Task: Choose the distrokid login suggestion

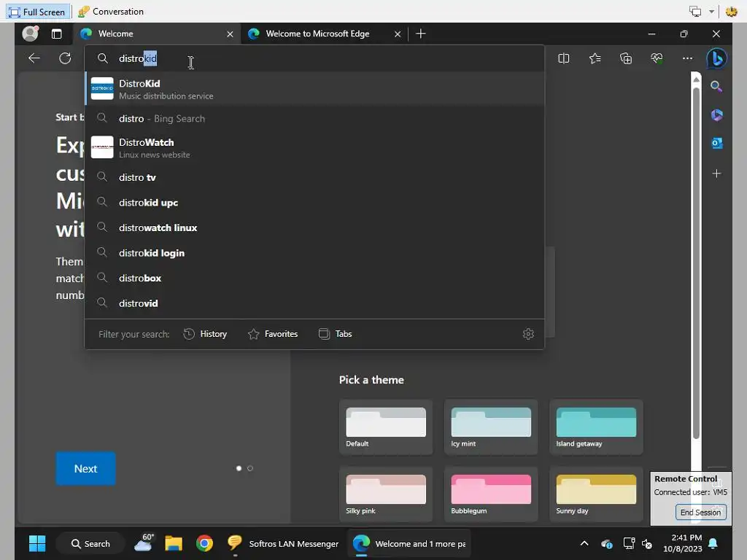Action: pyautogui.click(x=314, y=253)
